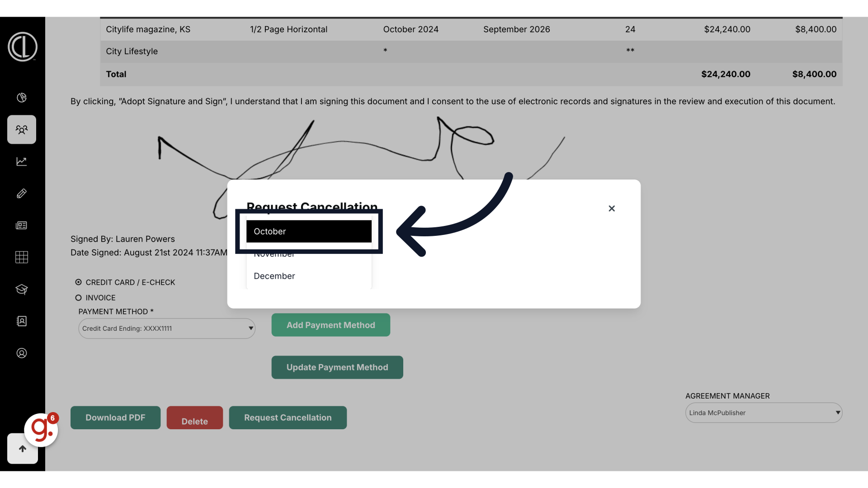Click the Download PDF button

tap(115, 418)
